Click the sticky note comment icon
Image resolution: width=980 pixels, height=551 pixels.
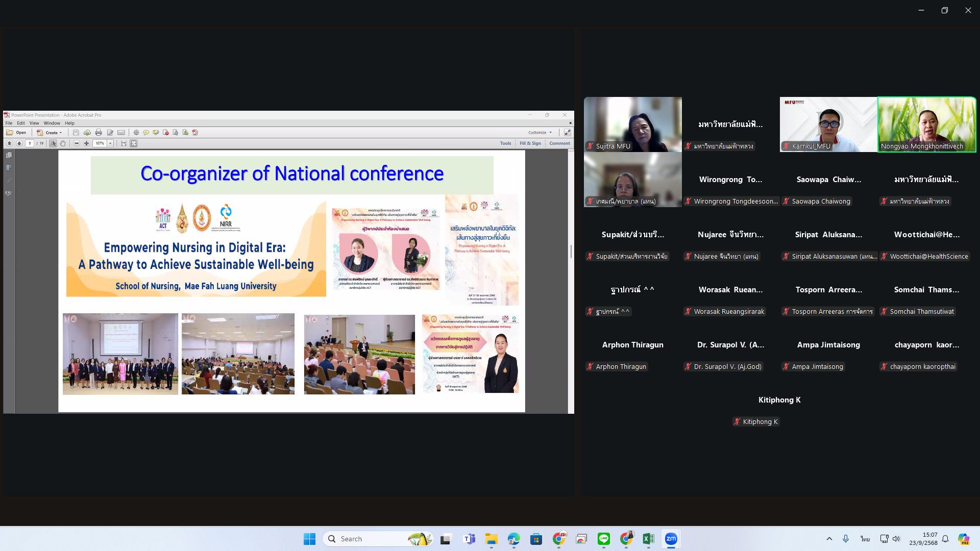(x=146, y=133)
